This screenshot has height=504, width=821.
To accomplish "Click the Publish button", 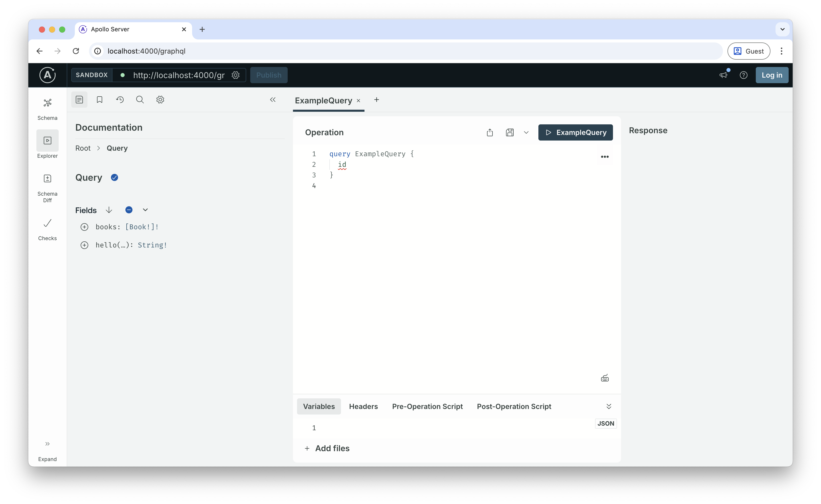I will pos(269,75).
